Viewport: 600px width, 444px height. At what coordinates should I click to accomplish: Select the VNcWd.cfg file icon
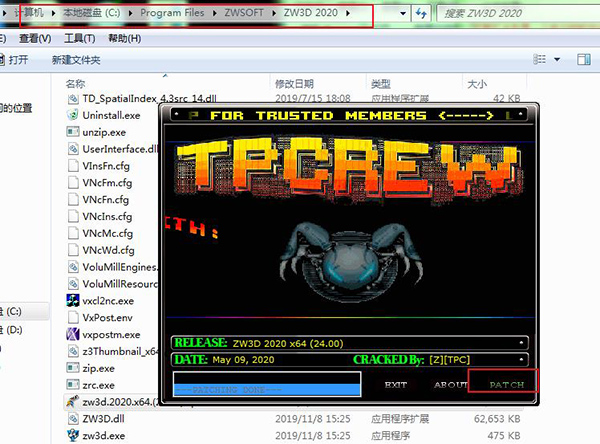73,250
